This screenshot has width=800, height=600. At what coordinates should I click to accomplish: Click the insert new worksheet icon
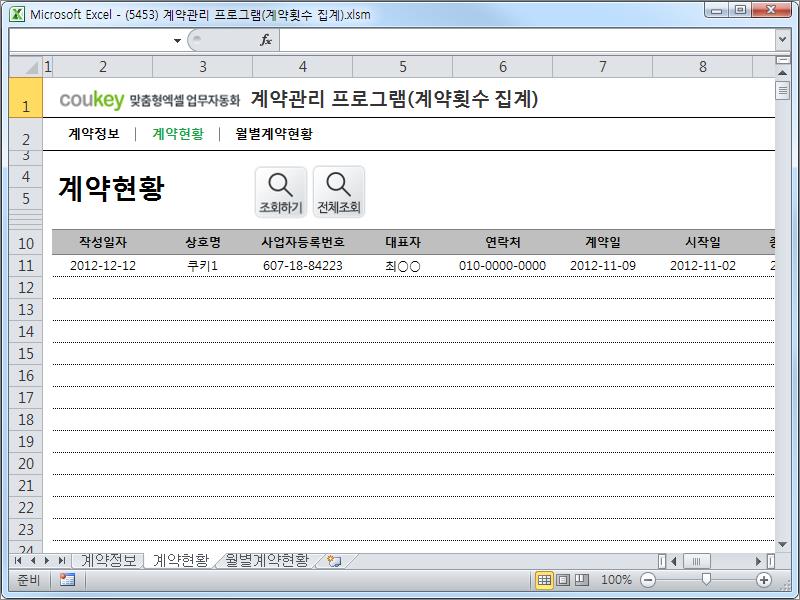coord(334,561)
